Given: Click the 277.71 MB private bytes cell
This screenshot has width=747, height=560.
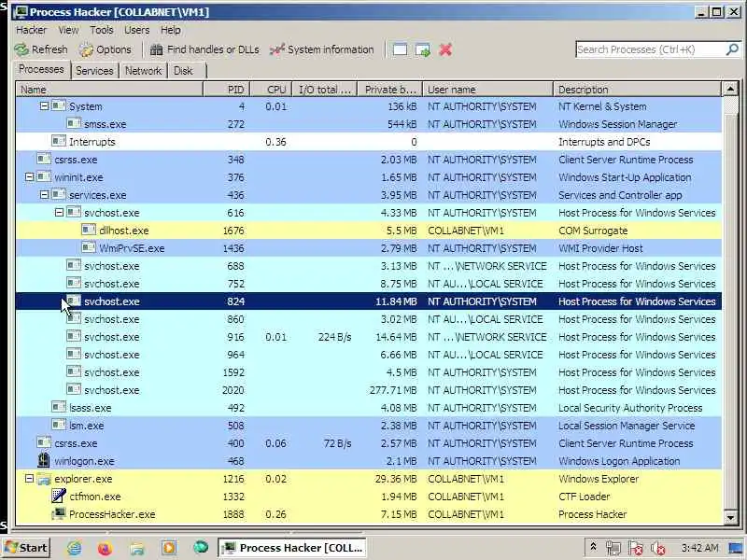Looking at the screenshot, I should tap(393, 390).
